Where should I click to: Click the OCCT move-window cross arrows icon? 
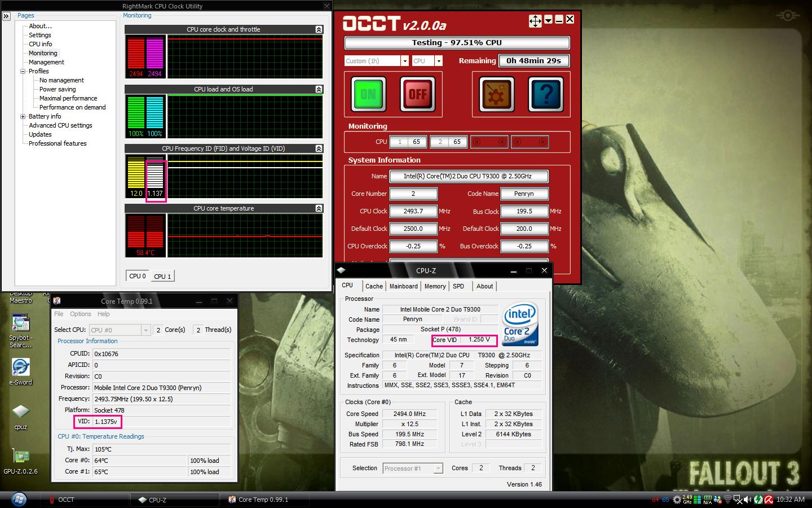[535, 21]
